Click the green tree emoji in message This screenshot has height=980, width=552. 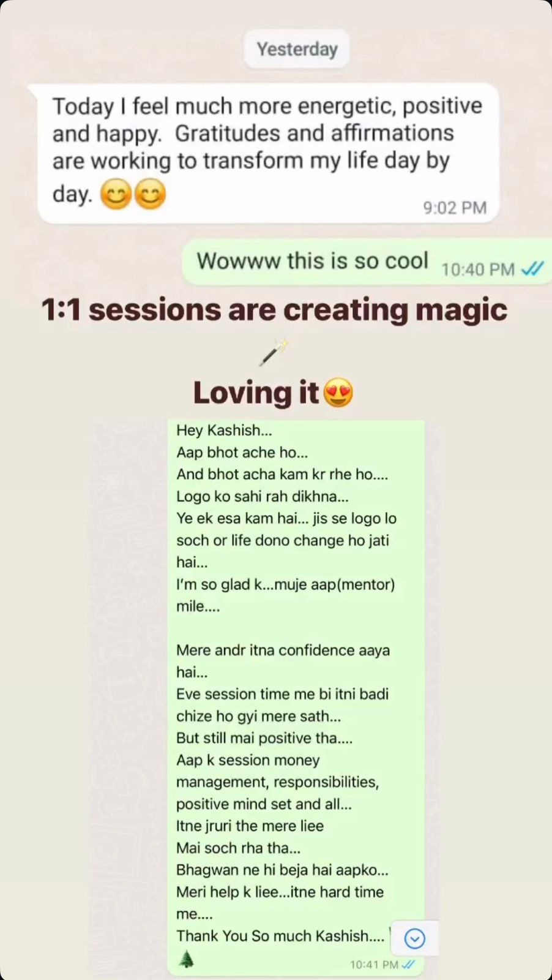187,959
